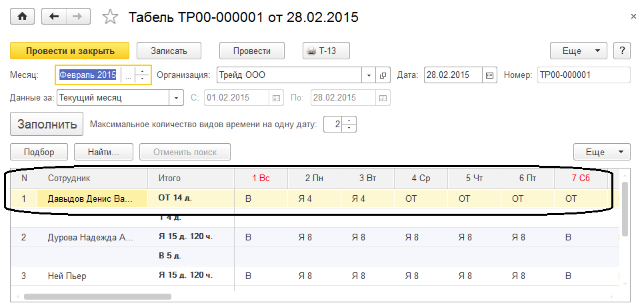
Task: Close the Табель document window
Action: point(631,16)
